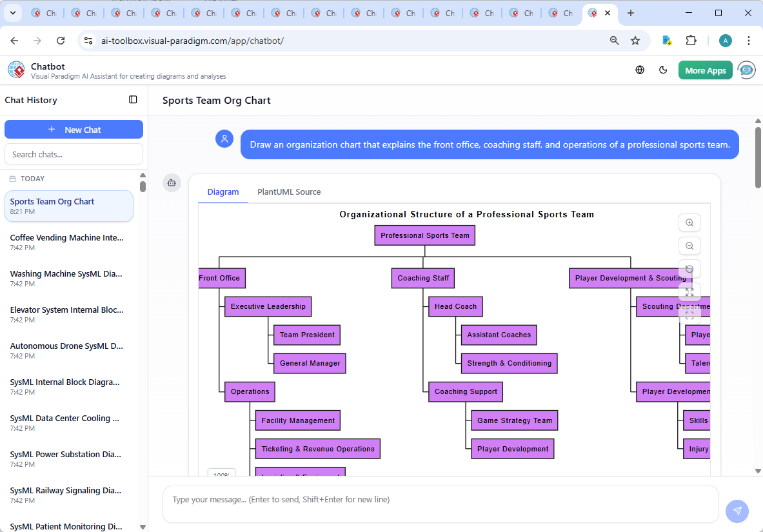Start a New Chat
This screenshot has height=532, width=763.
click(74, 129)
